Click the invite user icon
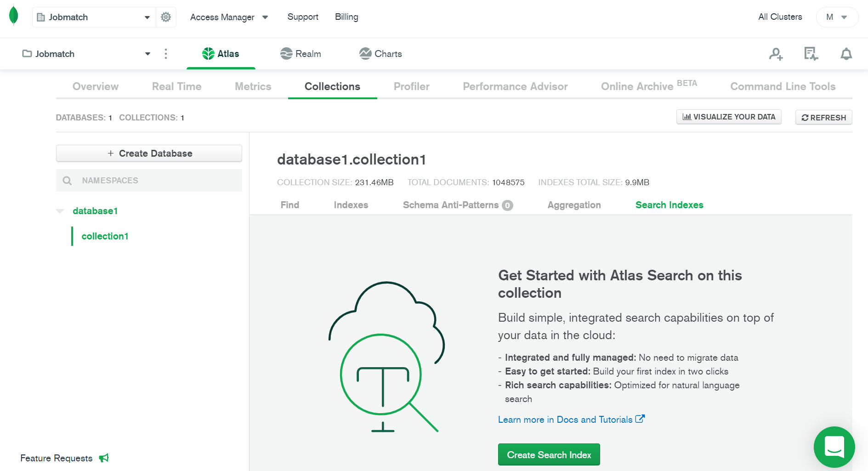This screenshot has width=868, height=471. tap(776, 54)
